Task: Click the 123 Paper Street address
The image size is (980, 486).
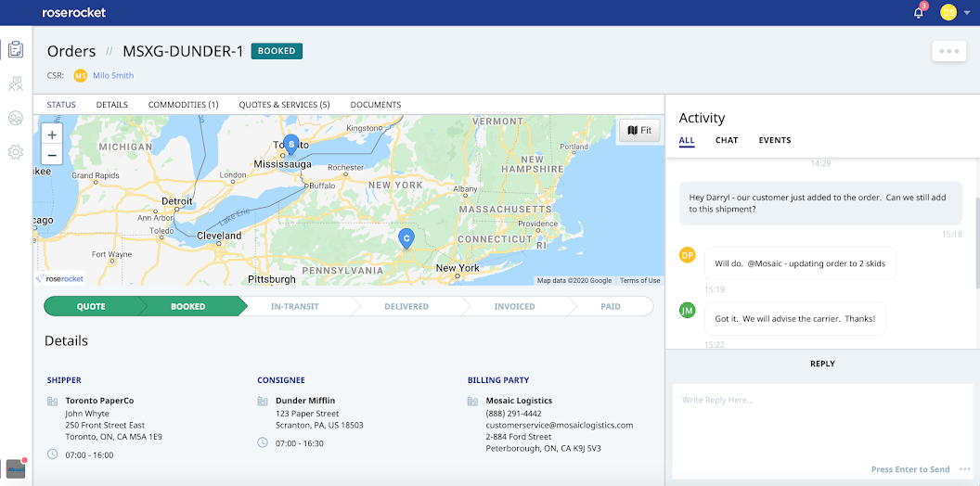Action: coord(307,413)
